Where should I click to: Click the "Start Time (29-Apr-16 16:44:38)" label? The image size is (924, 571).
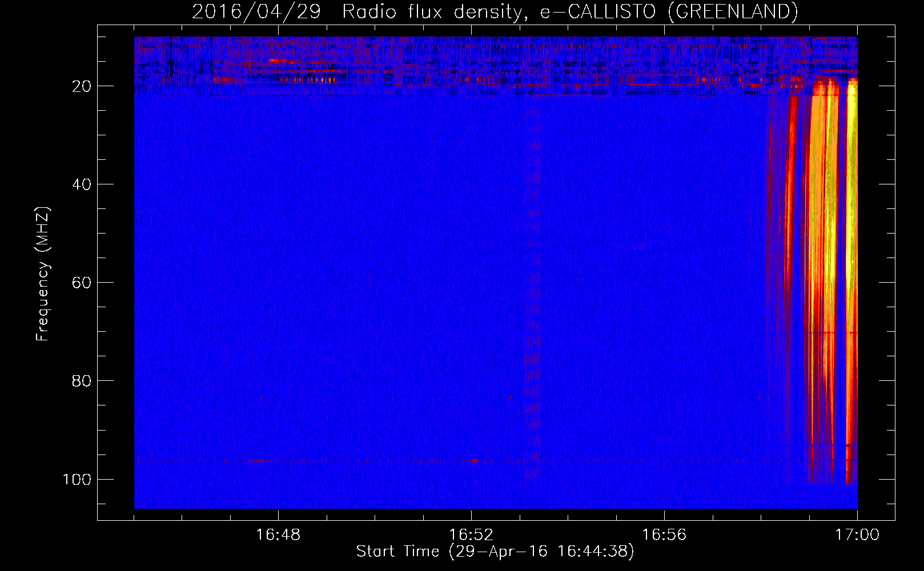[495, 552]
